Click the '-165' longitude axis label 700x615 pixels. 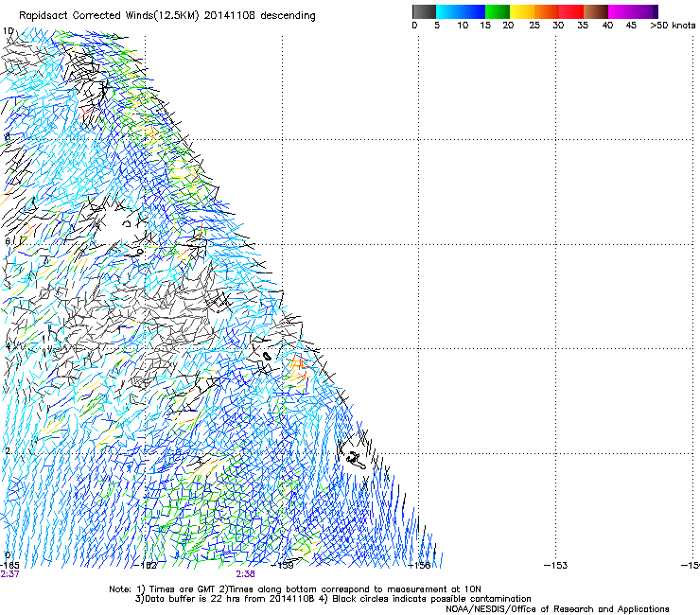click(9, 566)
